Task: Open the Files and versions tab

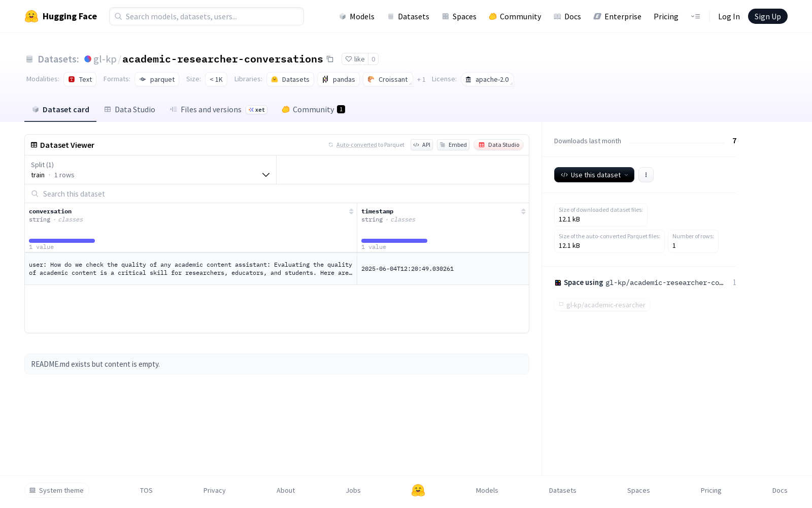Action: [218, 109]
